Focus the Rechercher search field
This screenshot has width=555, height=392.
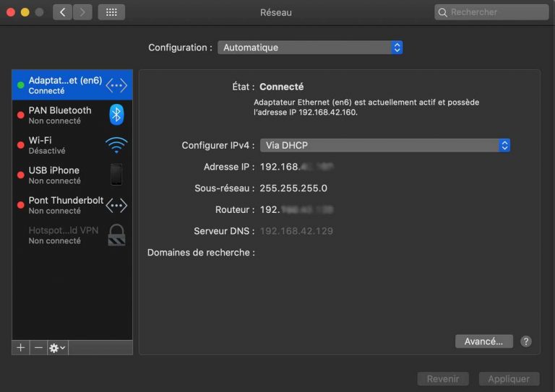tap(491, 12)
